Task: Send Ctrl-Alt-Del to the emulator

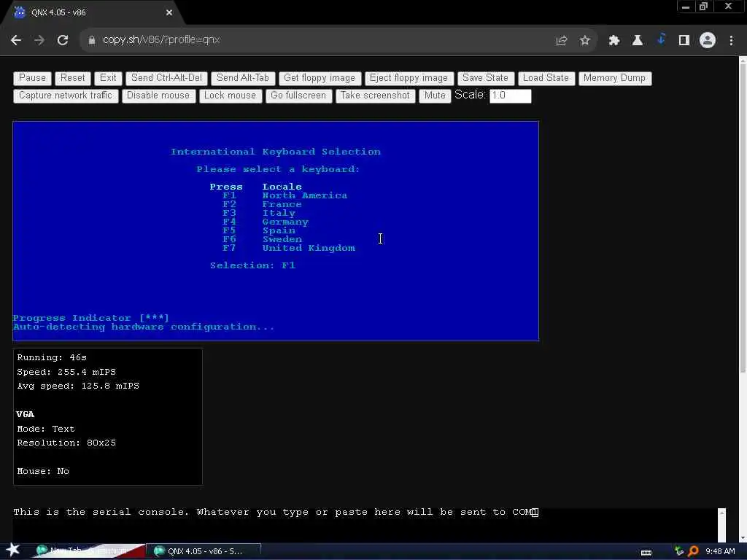Action: 167,78
